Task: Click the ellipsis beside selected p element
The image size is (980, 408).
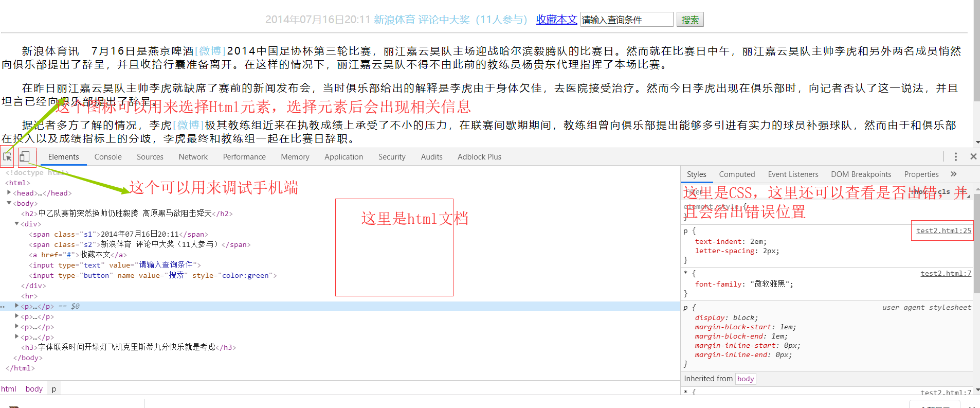Action: [x=3, y=307]
